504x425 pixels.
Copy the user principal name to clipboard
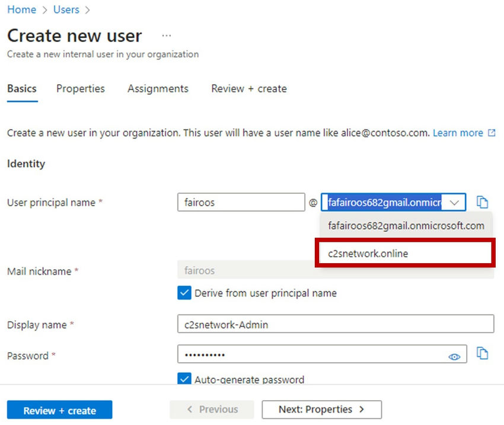[483, 202]
